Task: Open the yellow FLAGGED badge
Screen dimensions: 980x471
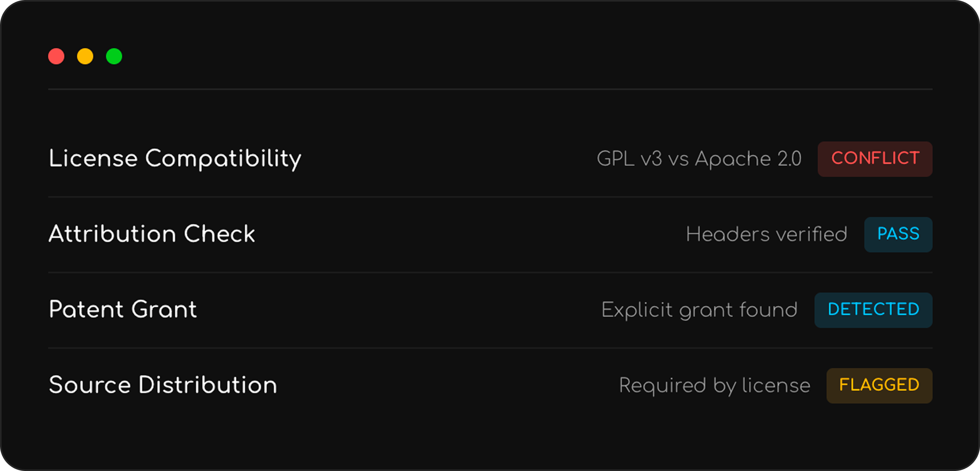Action: pyautogui.click(x=879, y=385)
